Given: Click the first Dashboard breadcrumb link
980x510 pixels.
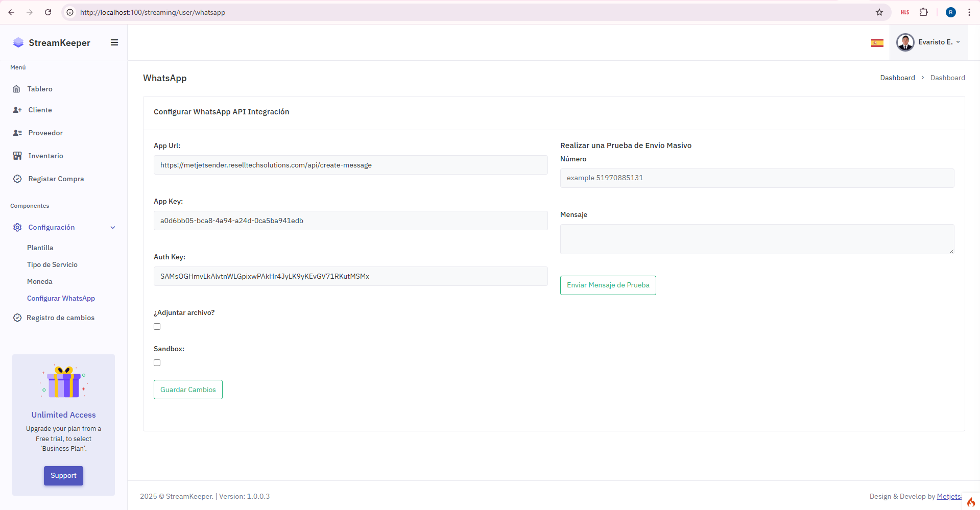Looking at the screenshot, I should [897, 78].
